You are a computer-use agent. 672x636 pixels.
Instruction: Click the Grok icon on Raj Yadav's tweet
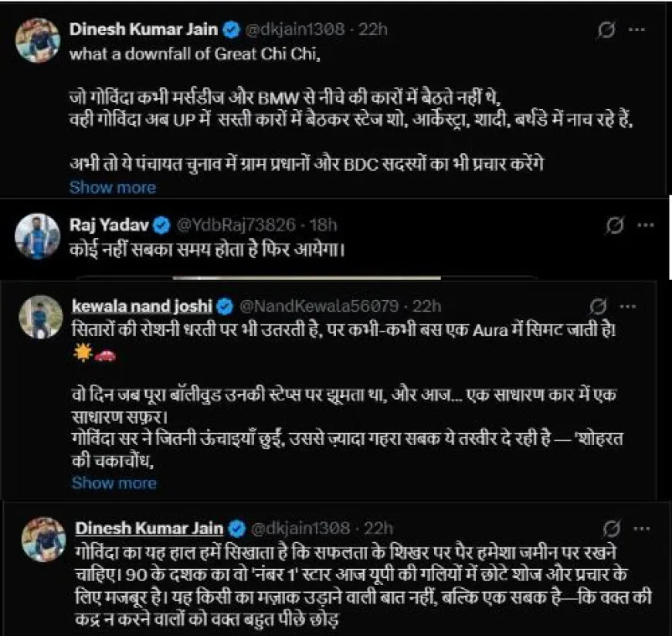616,226
